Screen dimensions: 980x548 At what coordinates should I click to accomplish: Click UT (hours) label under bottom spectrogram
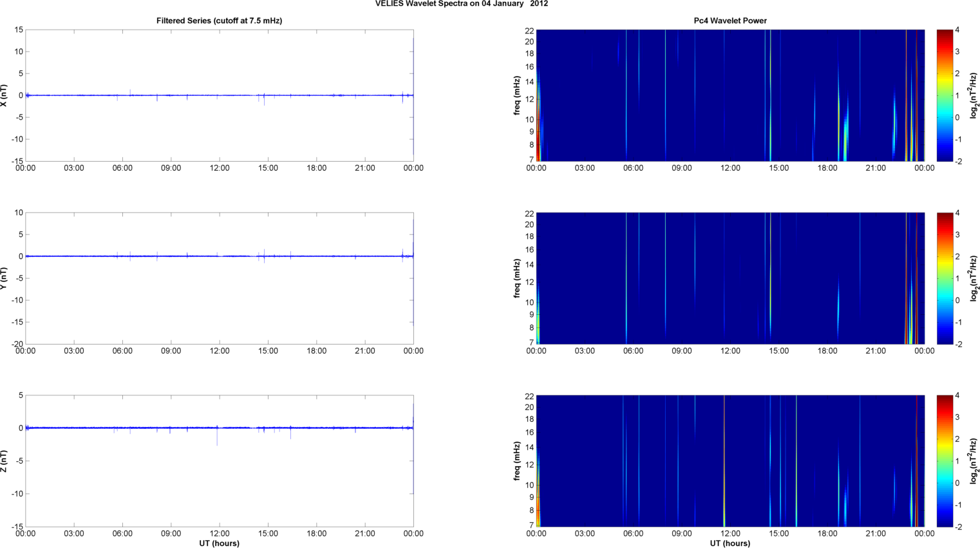pyautogui.click(x=730, y=543)
